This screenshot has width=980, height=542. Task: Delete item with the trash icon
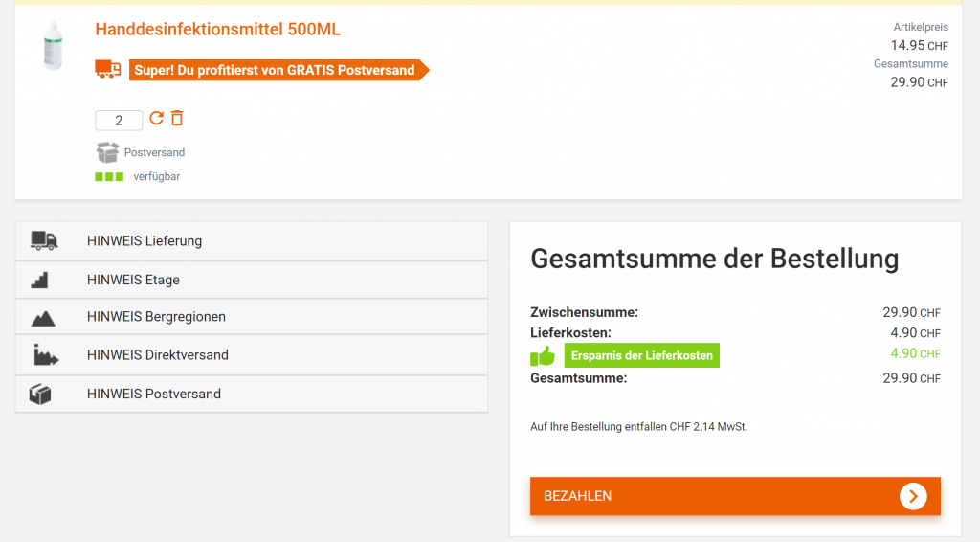click(x=177, y=119)
